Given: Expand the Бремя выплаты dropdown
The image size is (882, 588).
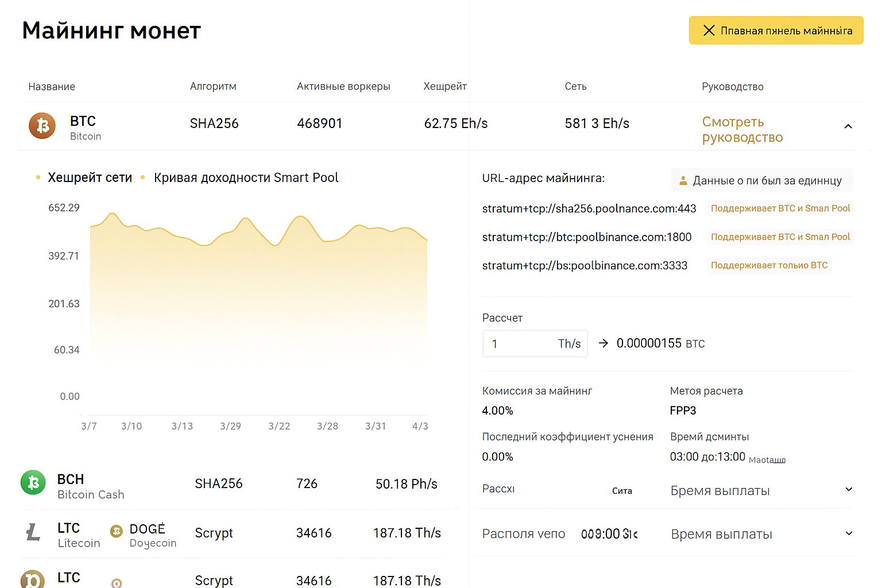Looking at the screenshot, I should click(x=849, y=489).
